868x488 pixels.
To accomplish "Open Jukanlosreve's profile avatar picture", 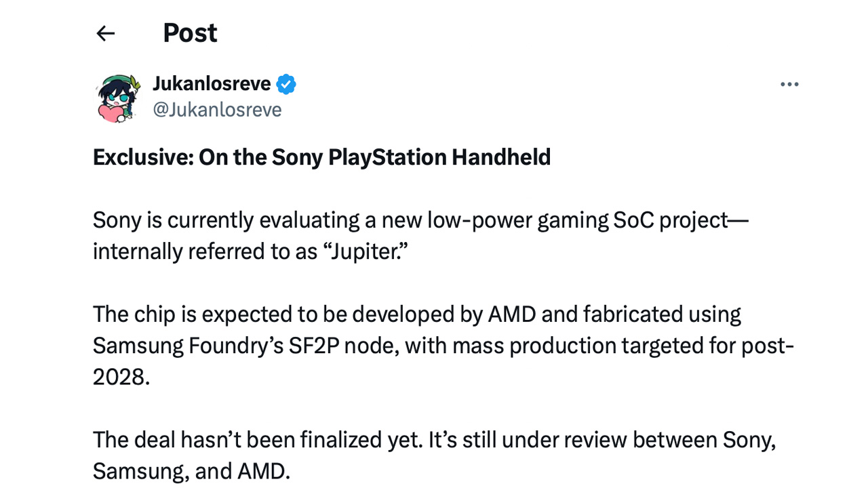I will pos(117,98).
